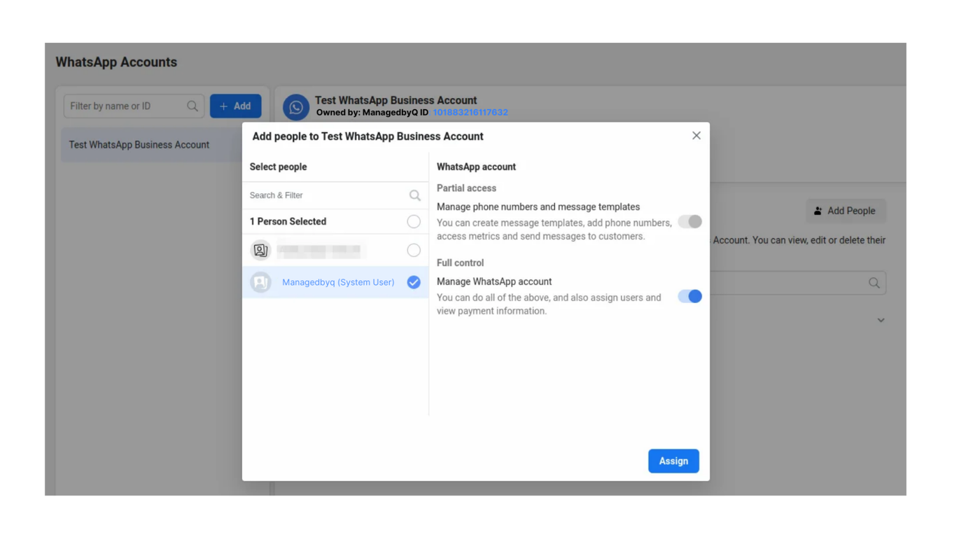Click the WhatsApp logo icon
Viewport: 980px width, 551px height.
coord(296,107)
